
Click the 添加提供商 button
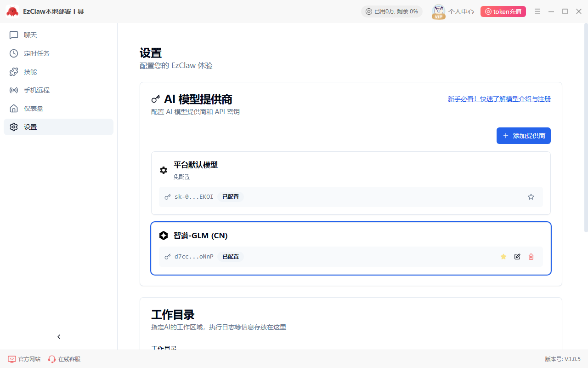tap(523, 136)
